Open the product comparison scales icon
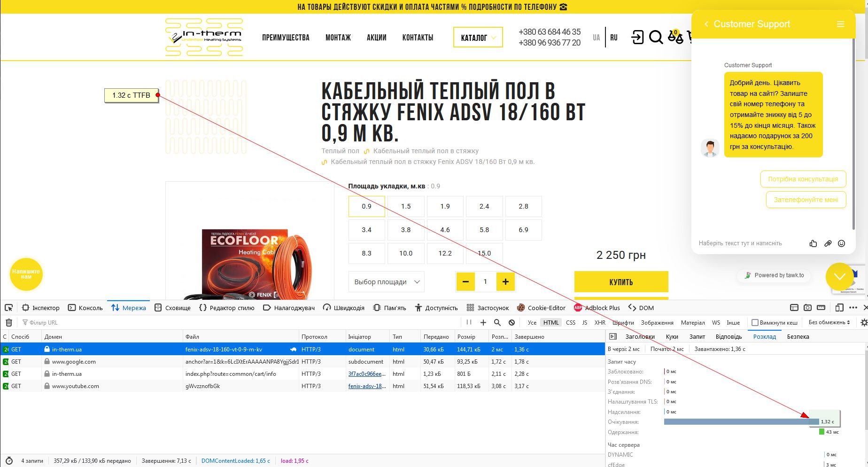Viewport: 868px width, 467px height. 675,36
